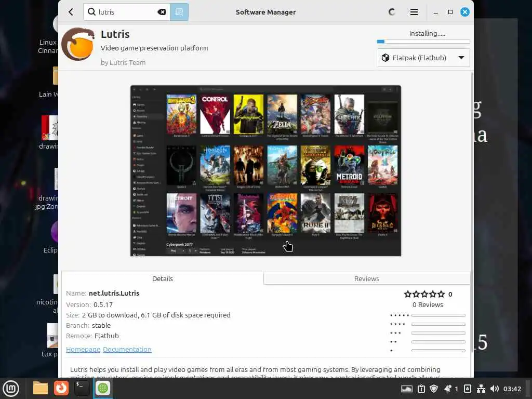This screenshot has height=399, width=532.
Task: Open the Homepage link
Action: (83, 349)
